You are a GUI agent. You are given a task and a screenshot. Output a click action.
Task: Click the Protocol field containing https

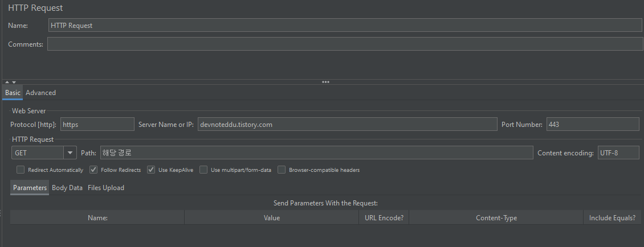coord(97,124)
